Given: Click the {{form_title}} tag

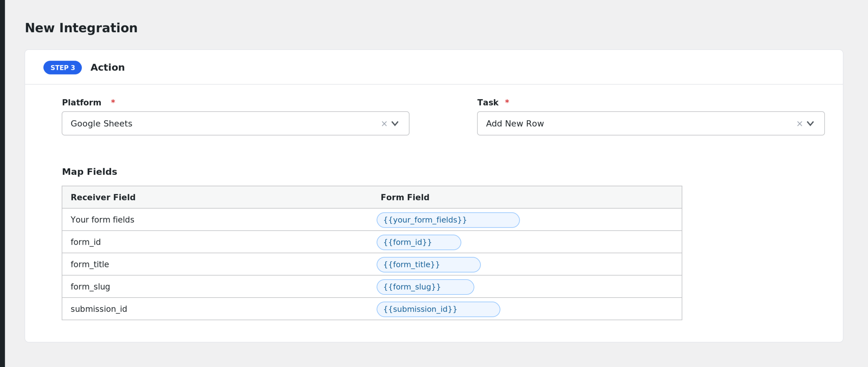Looking at the screenshot, I should click(429, 265).
